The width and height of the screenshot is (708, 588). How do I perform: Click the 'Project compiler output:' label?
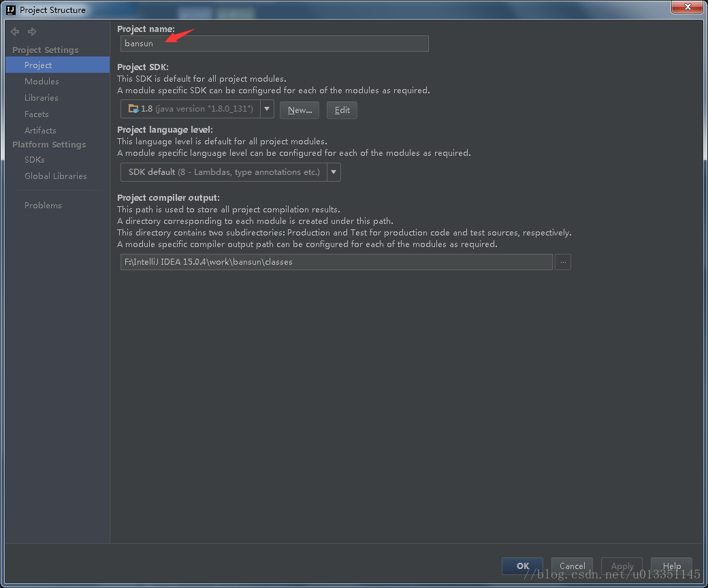[x=168, y=197]
